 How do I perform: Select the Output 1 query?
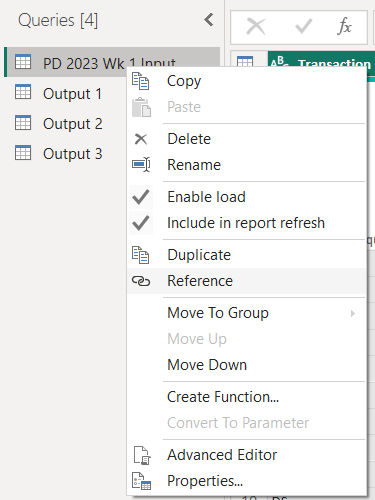pyautogui.click(x=72, y=94)
